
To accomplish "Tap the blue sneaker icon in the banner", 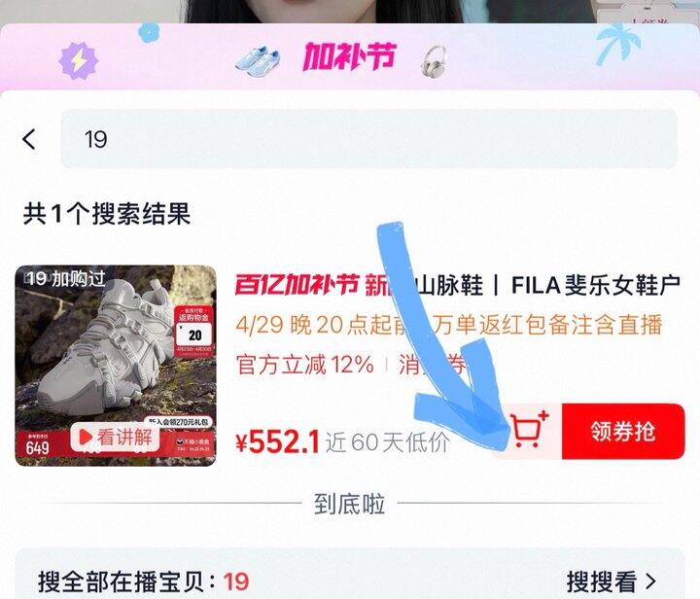I will pos(258,59).
